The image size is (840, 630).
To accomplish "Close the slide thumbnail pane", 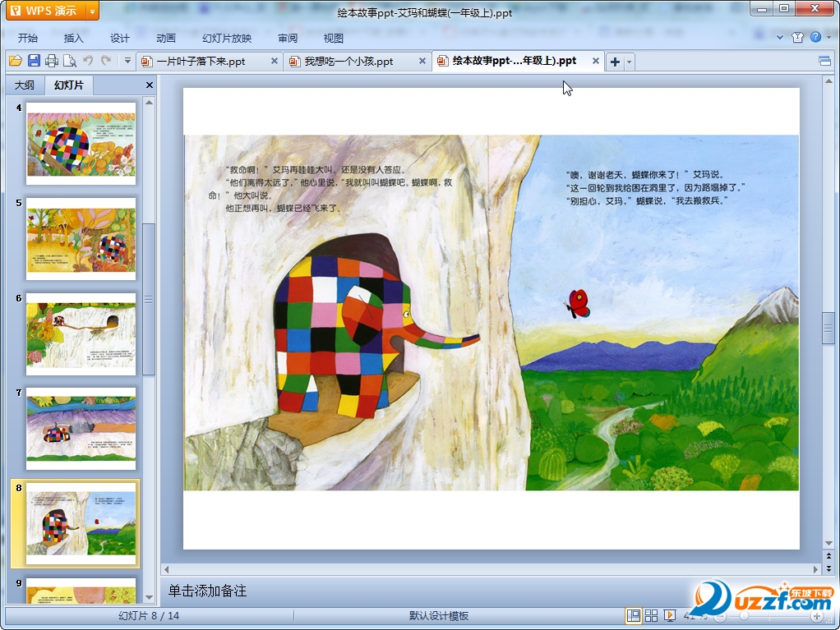I will pos(150,85).
